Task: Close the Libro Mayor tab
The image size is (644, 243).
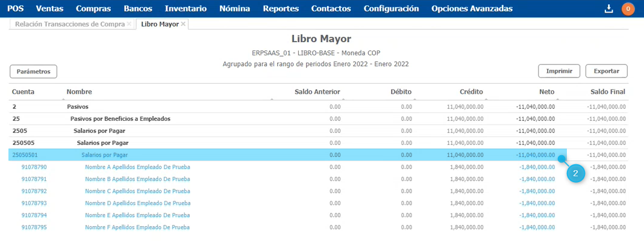Action: pos(183,24)
